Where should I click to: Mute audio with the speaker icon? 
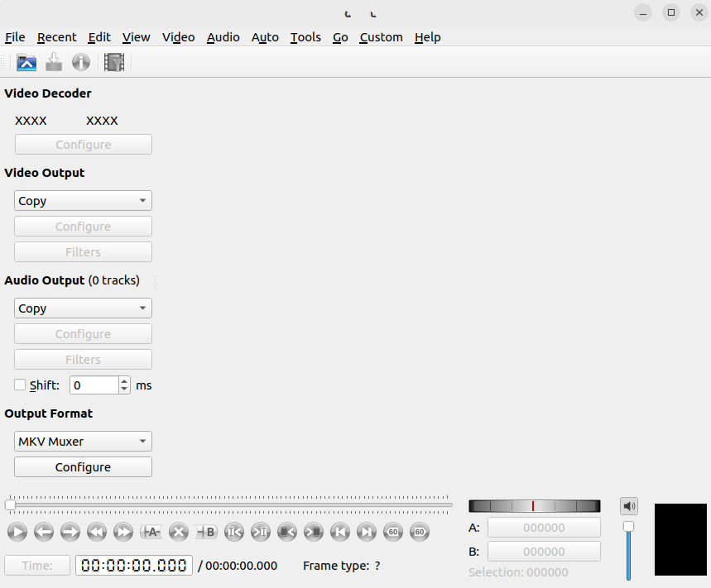[629, 506]
